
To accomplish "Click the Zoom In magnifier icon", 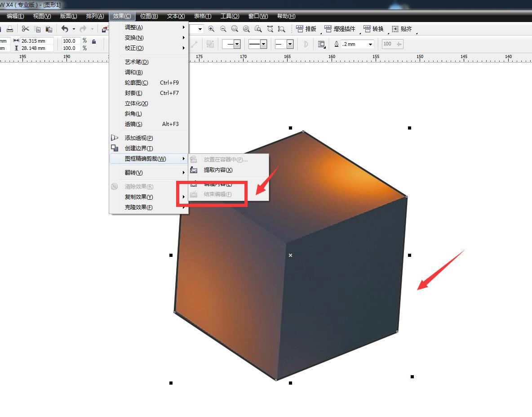I will coord(211,29).
